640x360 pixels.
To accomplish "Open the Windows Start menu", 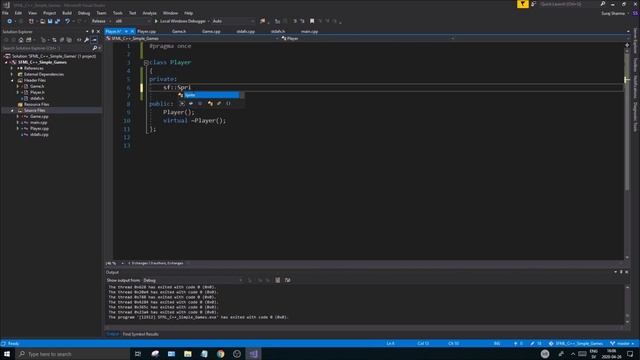I will coord(7,354).
